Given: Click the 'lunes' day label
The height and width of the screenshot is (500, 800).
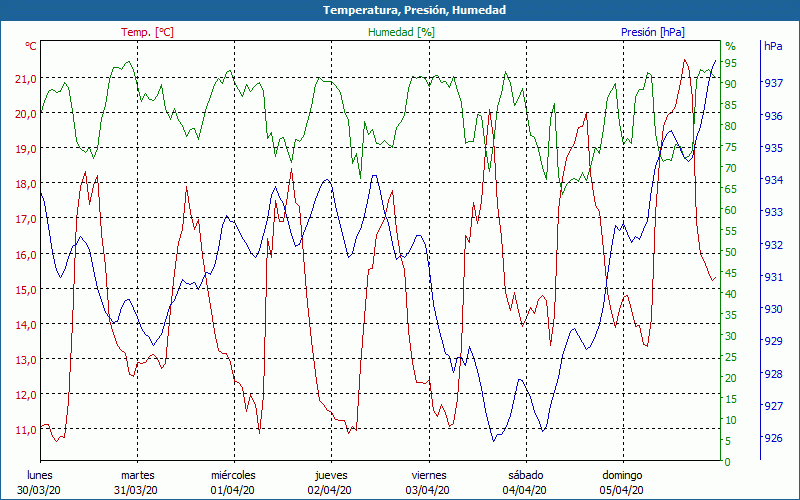Looking at the screenshot, I should (x=40, y=476).
